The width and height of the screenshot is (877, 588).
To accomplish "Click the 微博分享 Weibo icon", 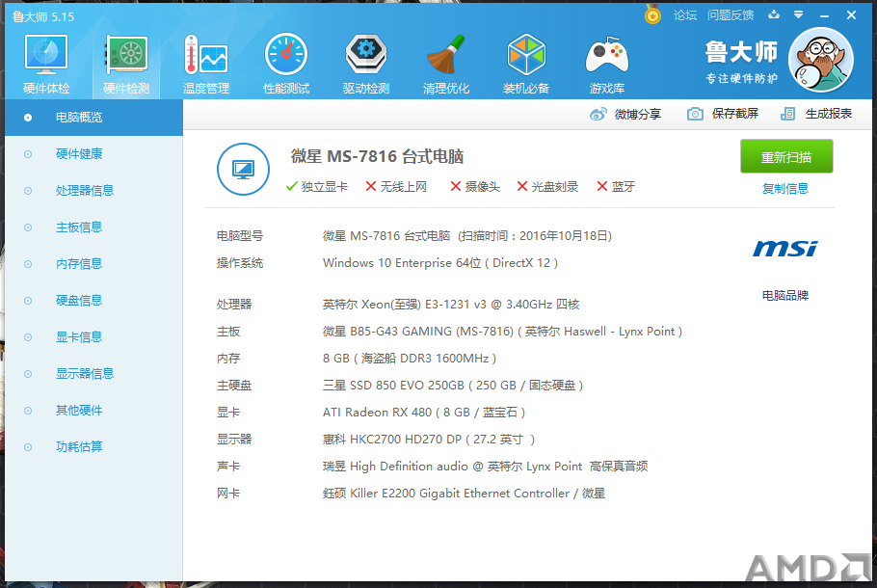I will click(598, 114).
